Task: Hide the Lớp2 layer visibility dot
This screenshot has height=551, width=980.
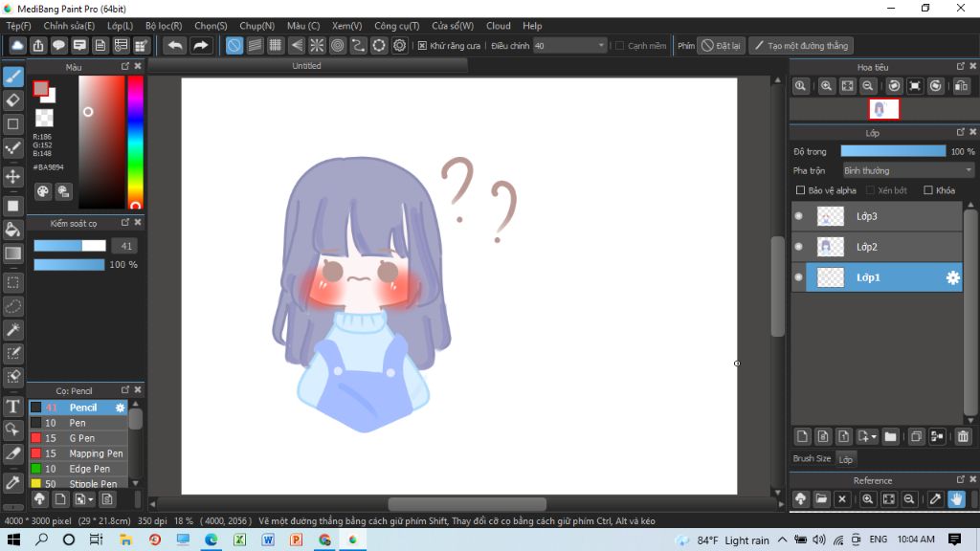Action: (x=799, y=247)
